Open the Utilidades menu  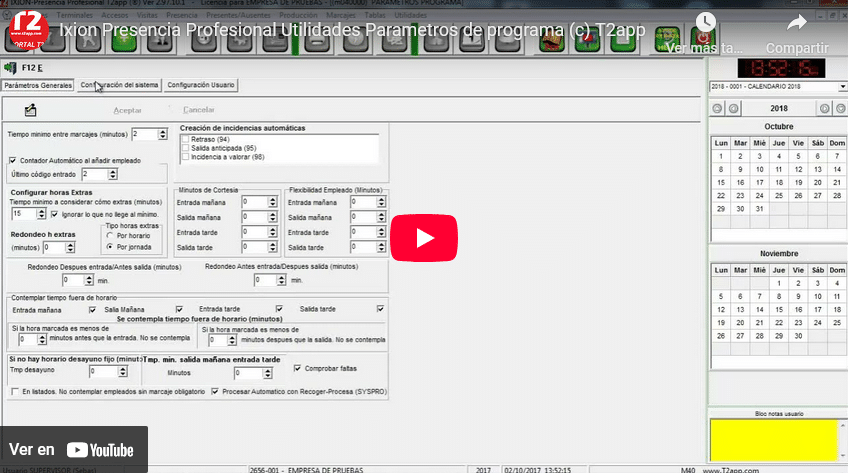[x=410, y=15]
